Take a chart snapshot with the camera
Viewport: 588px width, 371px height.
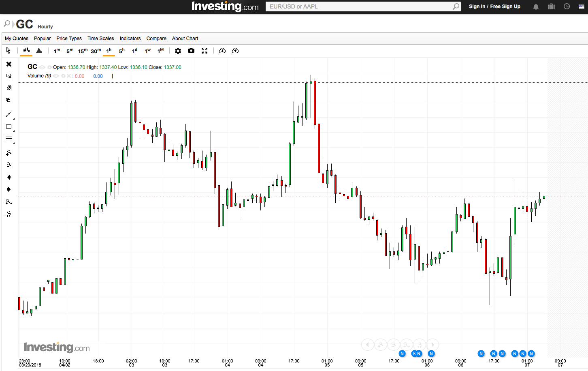tap(191, 51)
